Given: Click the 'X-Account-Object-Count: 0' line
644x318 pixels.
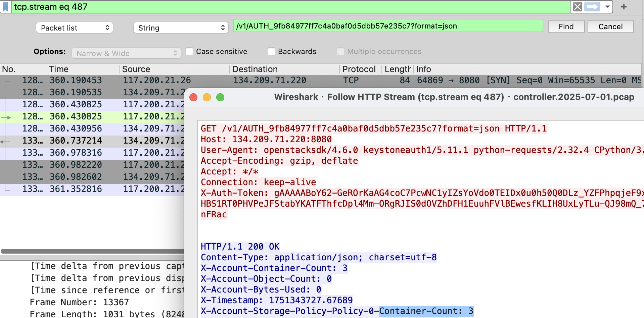Looking at the screenshot, I should pyautogui.click(x=266, y=279).
